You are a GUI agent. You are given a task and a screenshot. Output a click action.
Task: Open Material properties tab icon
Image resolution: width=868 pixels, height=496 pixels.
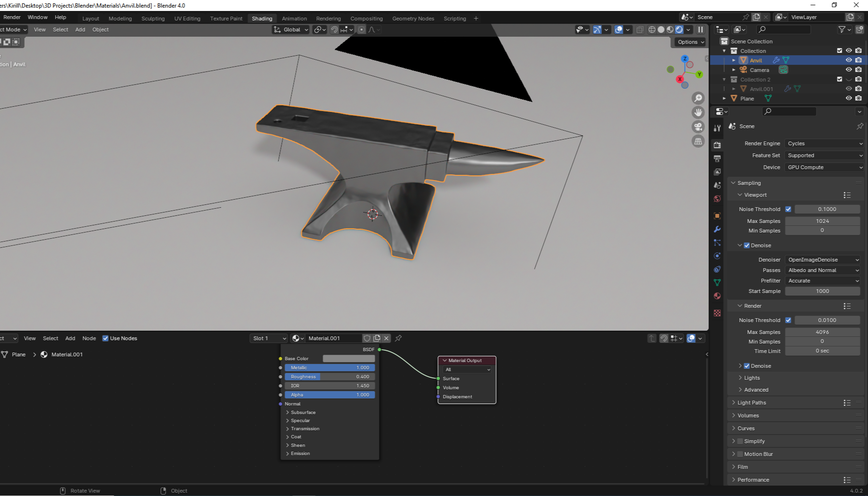pyautogui.click(x=717, y=296)
